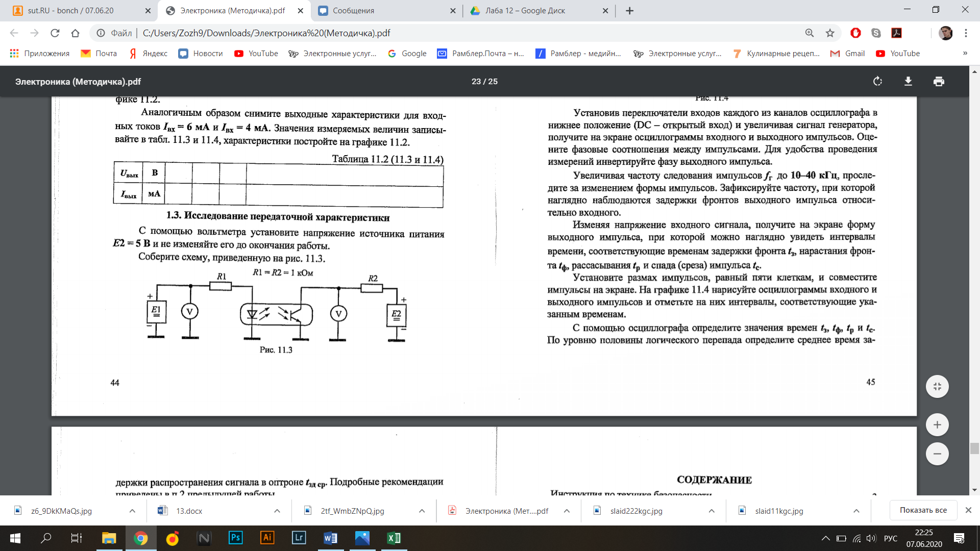The width and height of the screenshot is (980, 551).
Task: Open Chrome three-dot menu
Action: tap(966, 33)
